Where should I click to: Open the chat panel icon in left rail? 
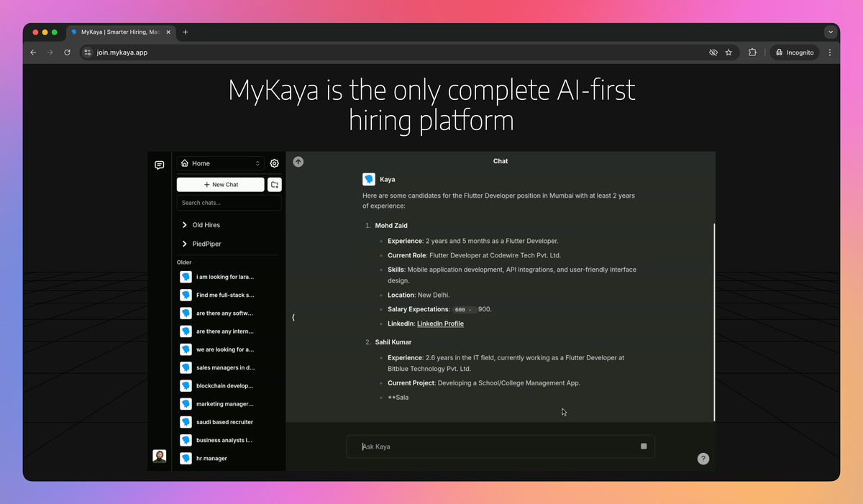pyautogui.click(x=160, y=165)
